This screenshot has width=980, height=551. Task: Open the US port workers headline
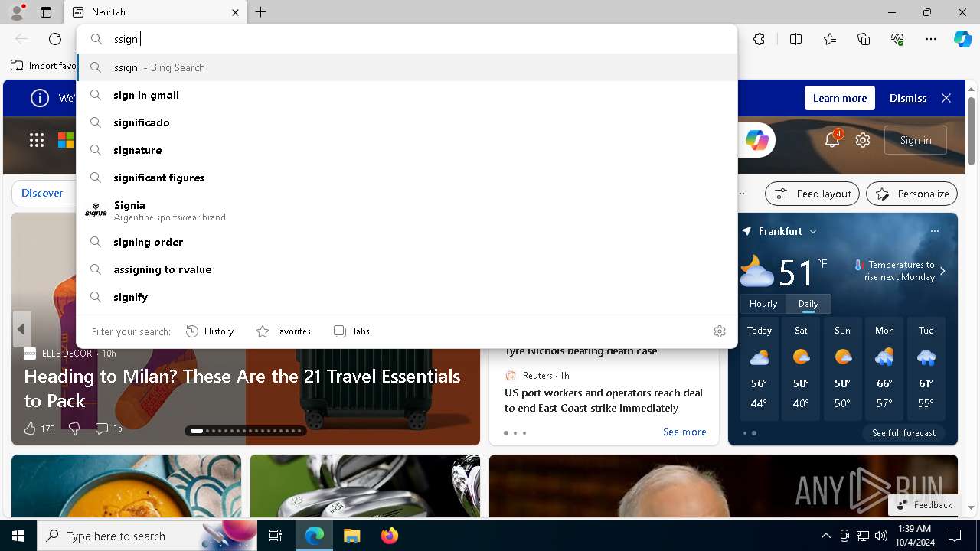coord(603,400)
